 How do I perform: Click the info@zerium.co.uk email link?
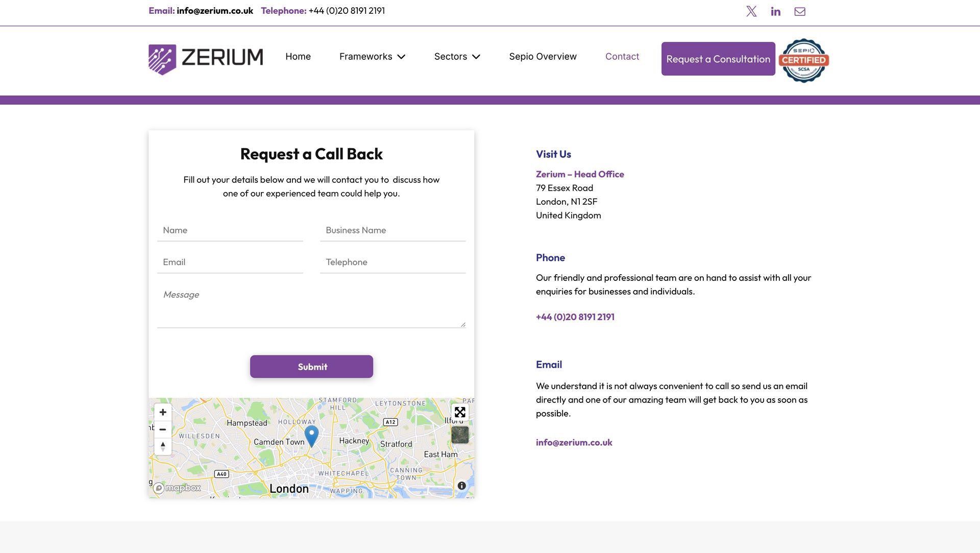pyautogui.click(x=574, y=442)
